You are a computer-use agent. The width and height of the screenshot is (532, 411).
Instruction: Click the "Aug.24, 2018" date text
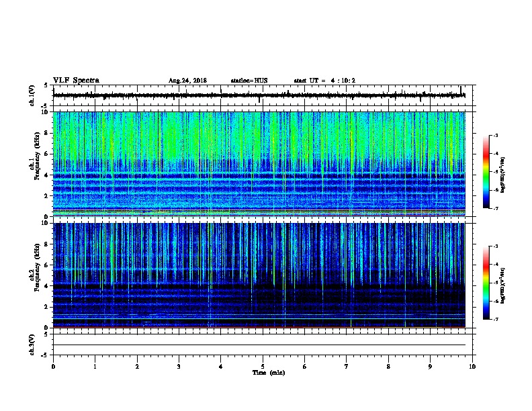click(187, 81)
